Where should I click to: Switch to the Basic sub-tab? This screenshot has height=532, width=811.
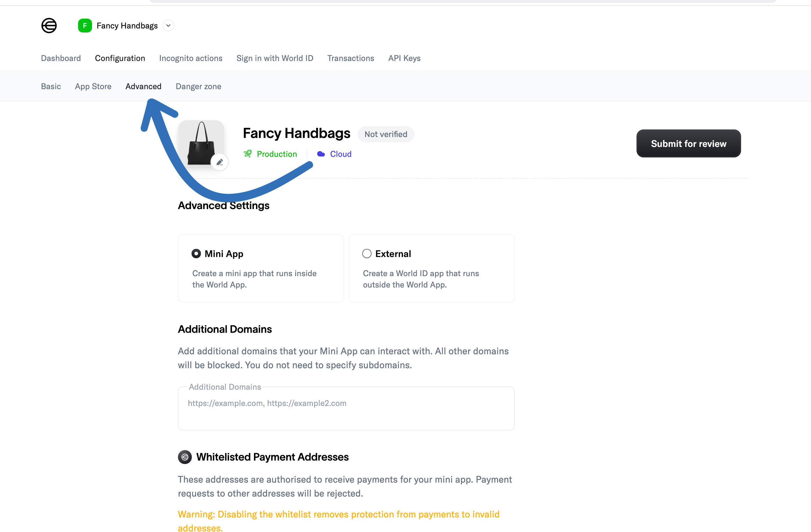[51, 87]
